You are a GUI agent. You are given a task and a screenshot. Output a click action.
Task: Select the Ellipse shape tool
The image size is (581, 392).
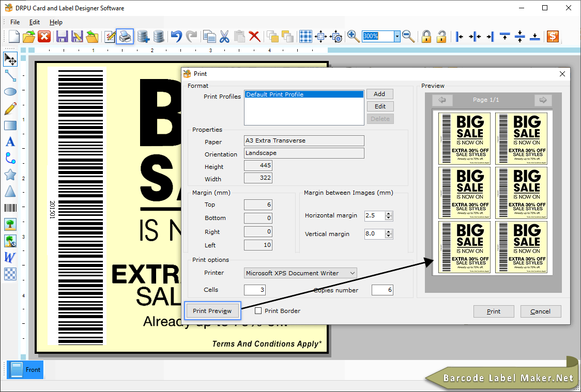click(10, 91)
